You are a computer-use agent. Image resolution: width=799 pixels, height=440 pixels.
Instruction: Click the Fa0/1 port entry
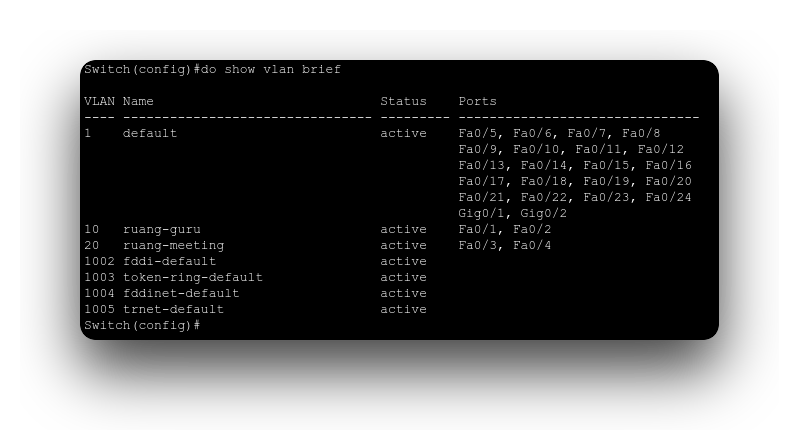(x=478, y=229)
